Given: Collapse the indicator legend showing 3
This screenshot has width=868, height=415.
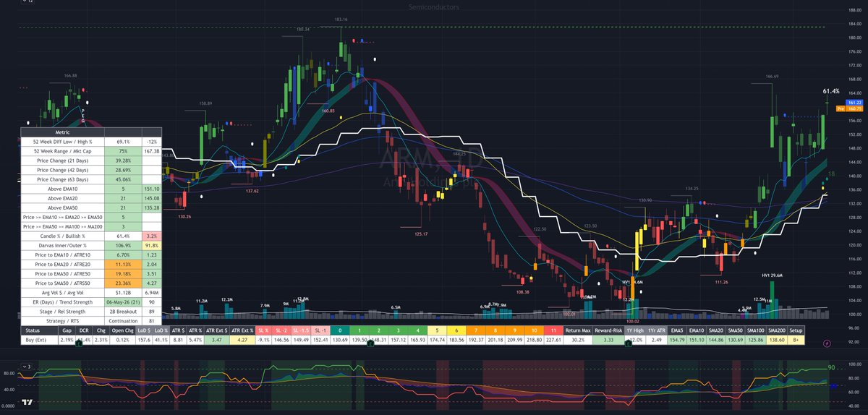Looking at the screenshot, I should pyautogui.click(x=28, y=367).
